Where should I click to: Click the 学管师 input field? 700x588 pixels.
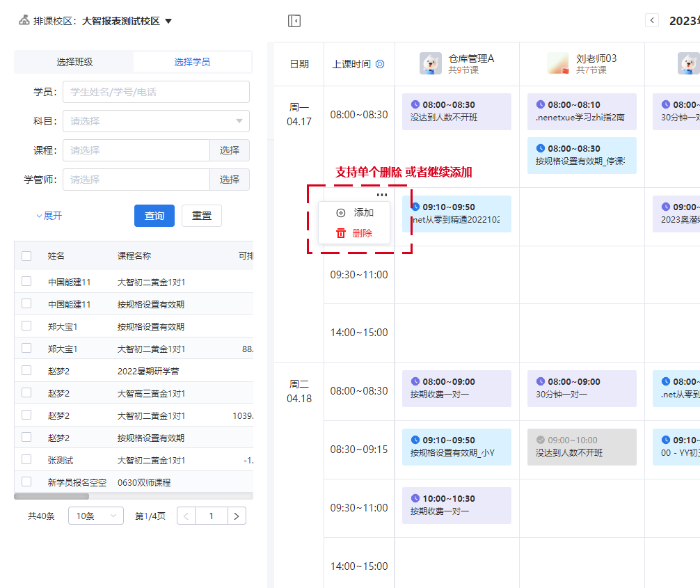click(136, 180)
